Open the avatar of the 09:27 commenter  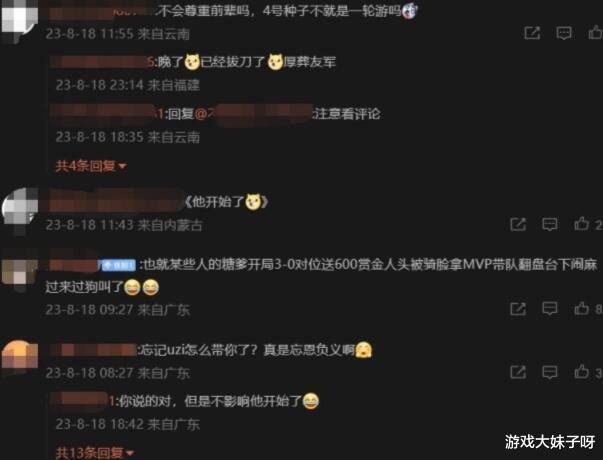tap(20, 275)
